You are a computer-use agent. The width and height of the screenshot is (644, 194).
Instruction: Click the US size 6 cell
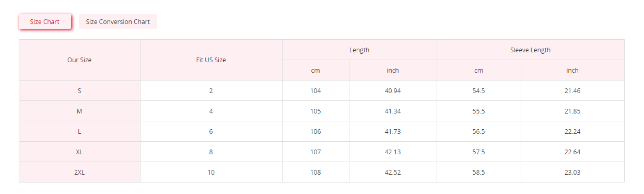(x=211, y=131)
